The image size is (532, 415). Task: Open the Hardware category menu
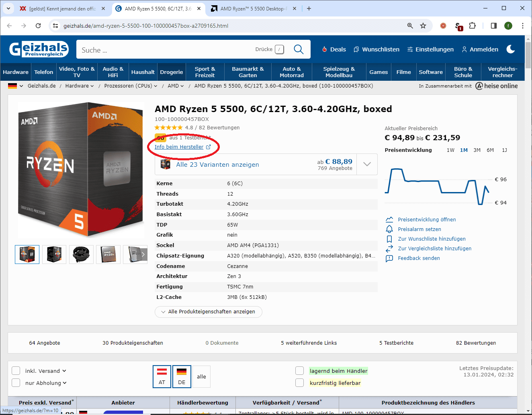click(x=16, y=72)
